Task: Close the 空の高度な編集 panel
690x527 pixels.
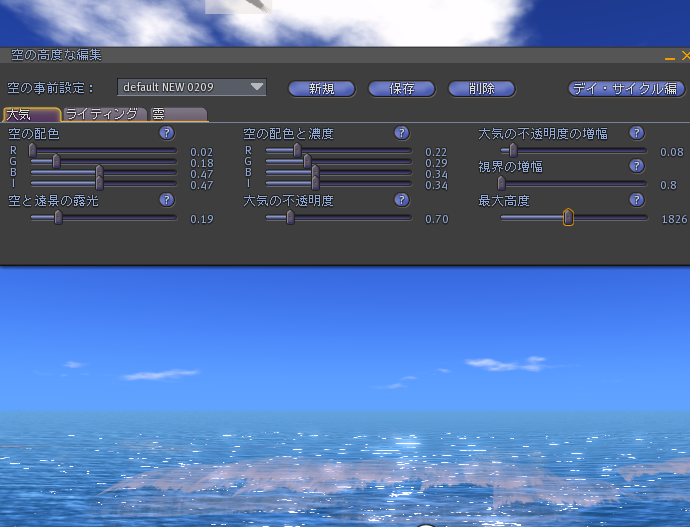Action: tap(686, 55)
